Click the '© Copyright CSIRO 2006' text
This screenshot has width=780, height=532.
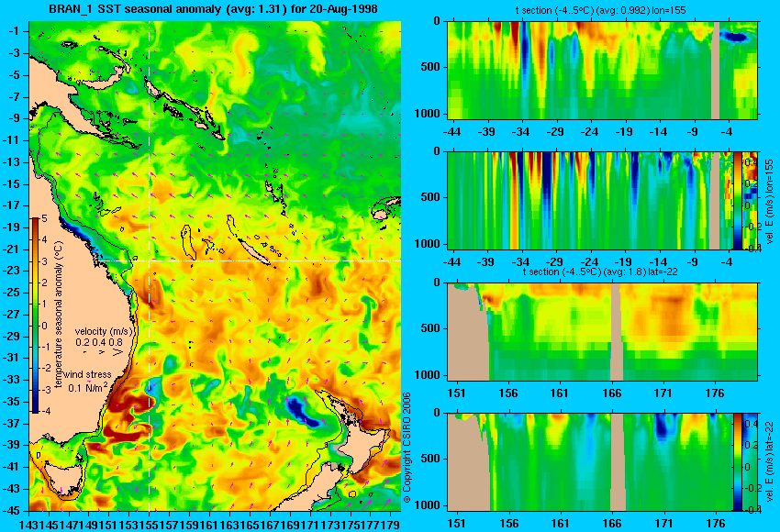point(407,448)
